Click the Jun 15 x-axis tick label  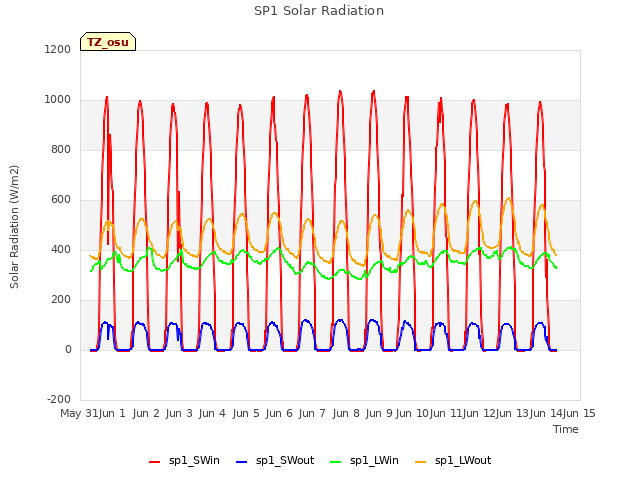[579, 413]
